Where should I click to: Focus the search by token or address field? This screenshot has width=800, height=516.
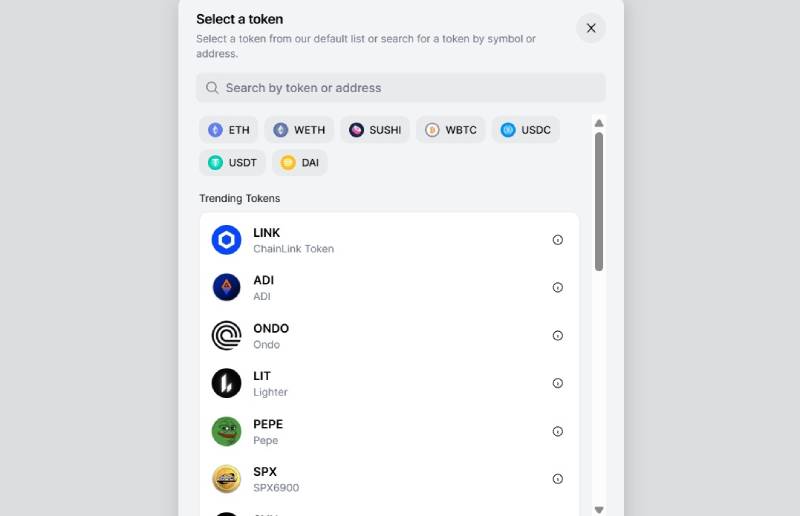[401, 88]
